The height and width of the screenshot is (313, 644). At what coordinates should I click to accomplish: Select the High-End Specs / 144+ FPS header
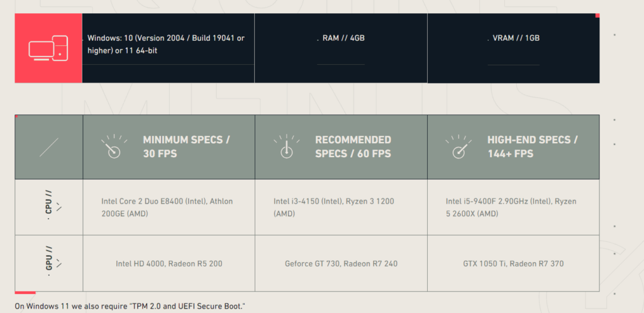pyautogui.click(x=532, y=146)
